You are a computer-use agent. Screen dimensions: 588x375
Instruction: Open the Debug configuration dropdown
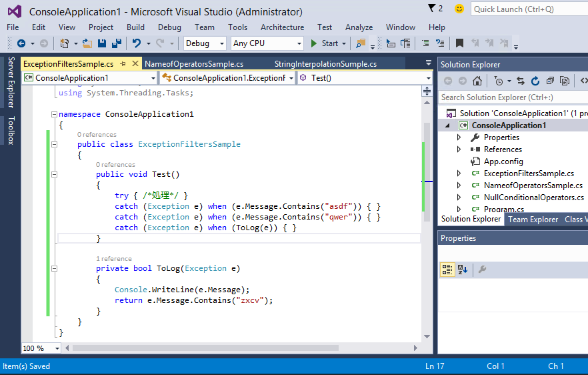pos(221,43)
